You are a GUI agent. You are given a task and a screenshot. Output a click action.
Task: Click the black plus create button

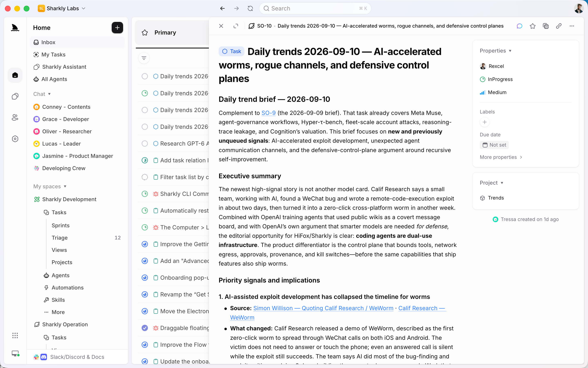pos(117,28)
